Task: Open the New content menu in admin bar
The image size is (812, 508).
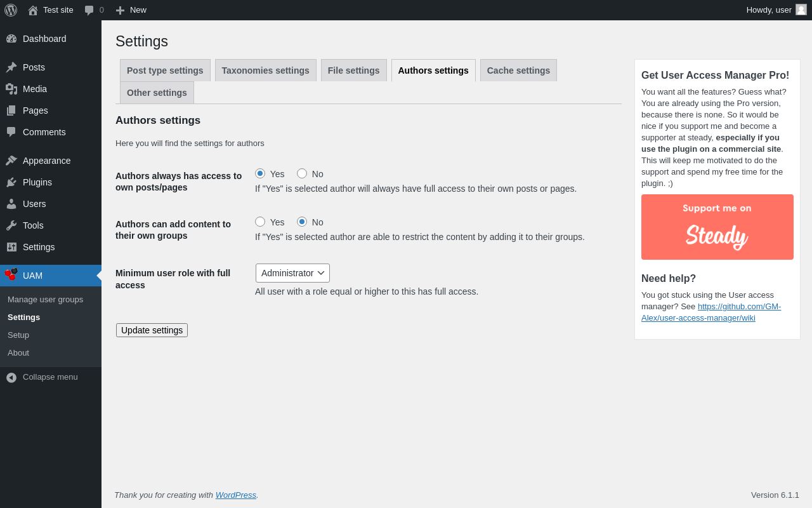Action: (x=131, y=10)
